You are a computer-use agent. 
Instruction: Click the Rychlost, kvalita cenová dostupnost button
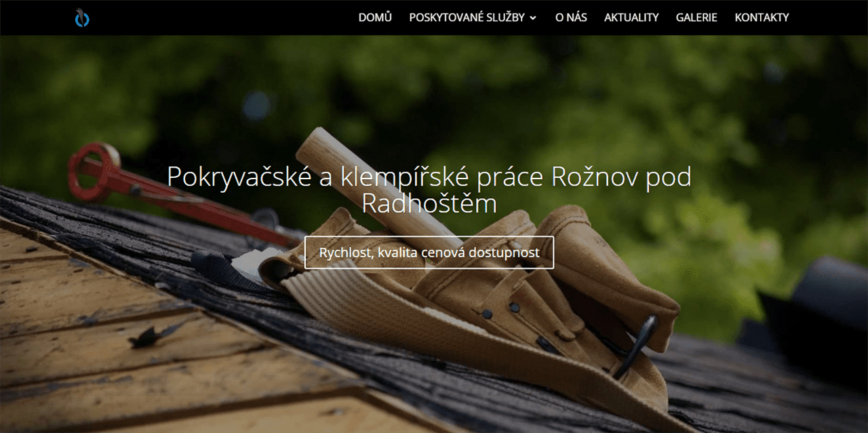tap(429, 252)
